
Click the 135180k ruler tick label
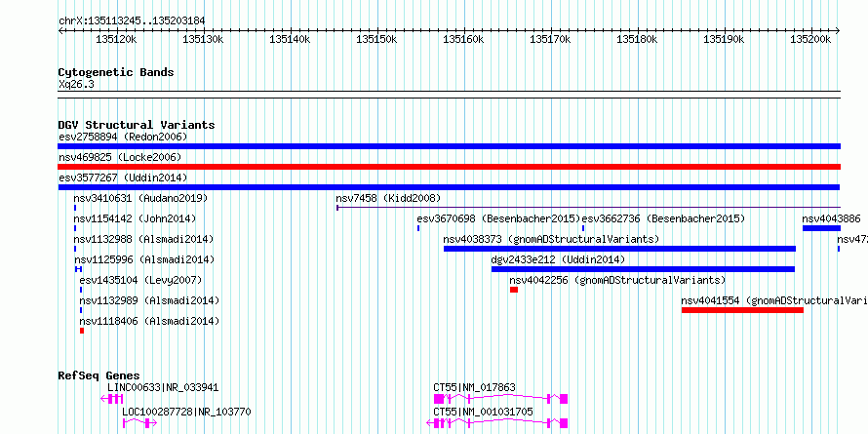pyautogui.click(x=637, y=40)
